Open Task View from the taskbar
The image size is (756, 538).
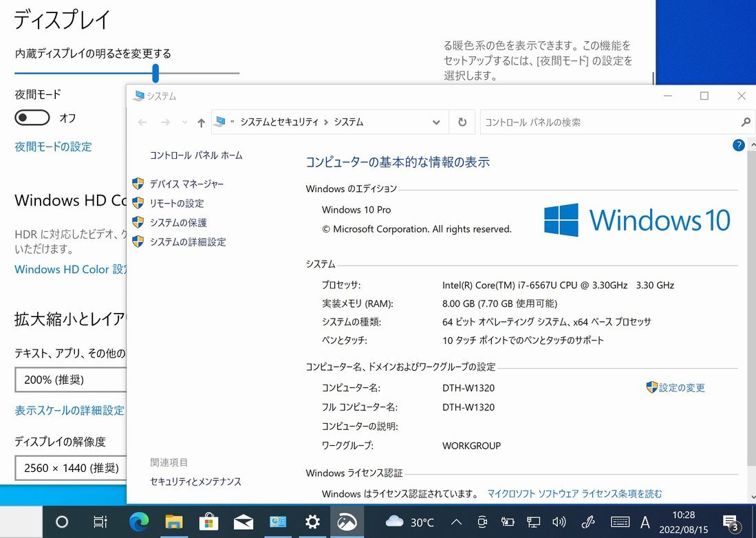coord(100,521)
